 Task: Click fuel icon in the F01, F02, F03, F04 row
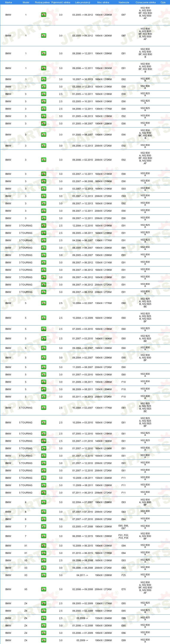point(43,536)
